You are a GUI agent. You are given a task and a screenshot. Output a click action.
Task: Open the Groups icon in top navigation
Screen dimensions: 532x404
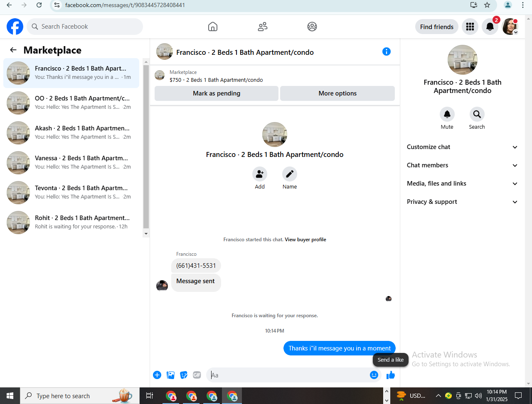click(x=312, y=27)
